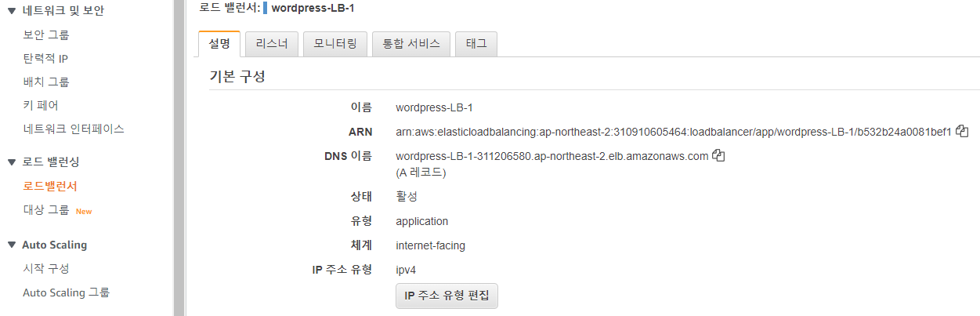Open 대상 그룹 in sidebar
980x316 pixels.
click(x=46, y=210)
